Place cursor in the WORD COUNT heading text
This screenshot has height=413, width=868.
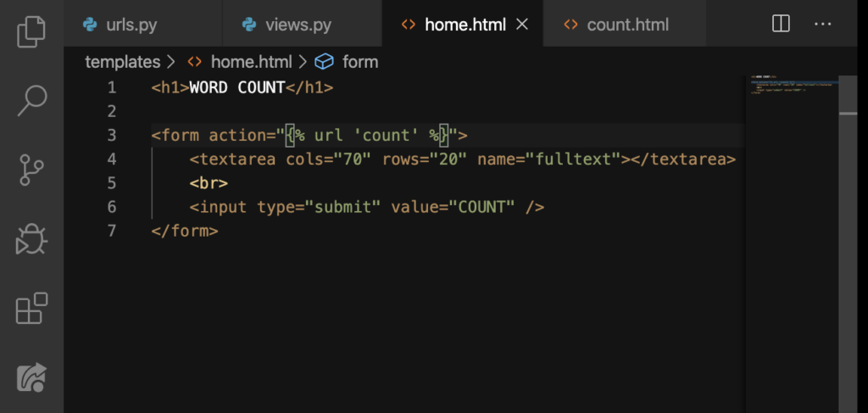pos(237,87)
